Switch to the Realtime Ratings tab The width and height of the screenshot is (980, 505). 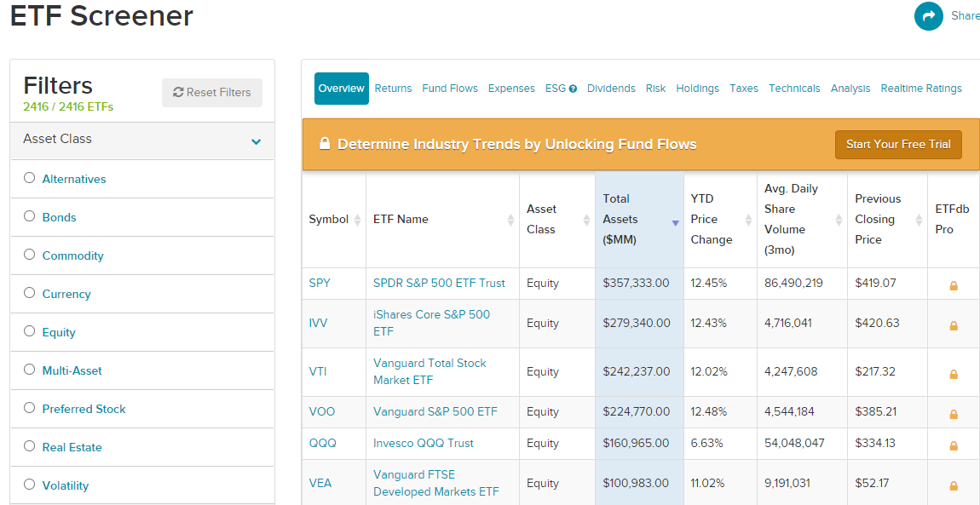tap(921, 89)
